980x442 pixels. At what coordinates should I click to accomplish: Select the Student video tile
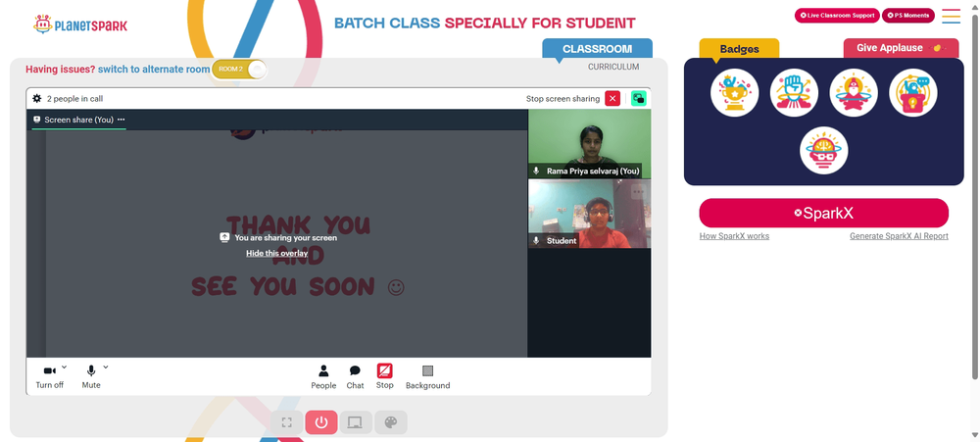tap(589, 214)
